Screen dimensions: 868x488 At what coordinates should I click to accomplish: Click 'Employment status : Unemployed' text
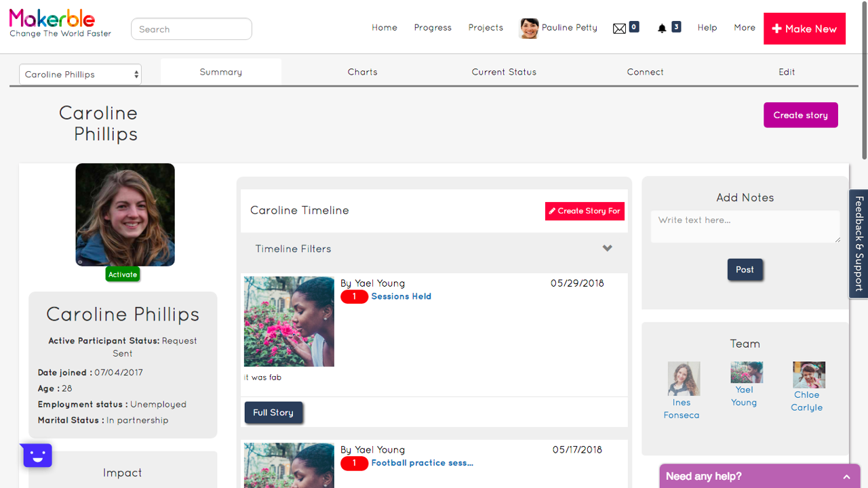(x=112, y=405)
